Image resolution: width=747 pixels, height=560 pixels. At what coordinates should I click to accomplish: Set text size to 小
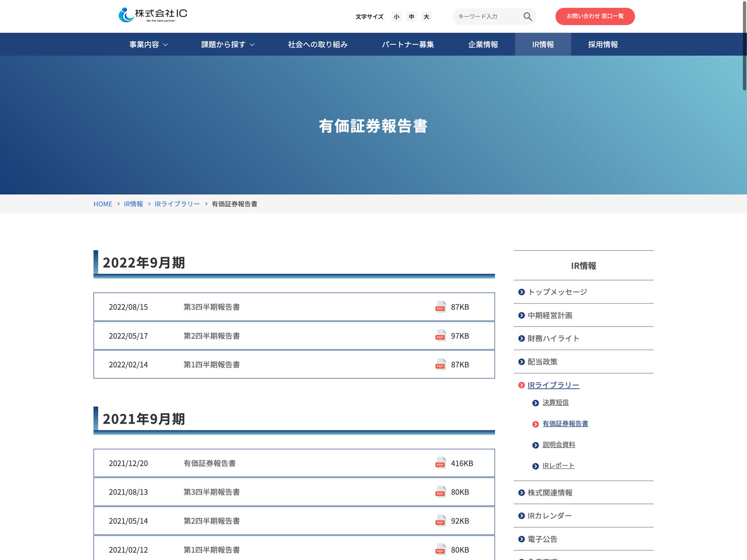tap(396, 17)
